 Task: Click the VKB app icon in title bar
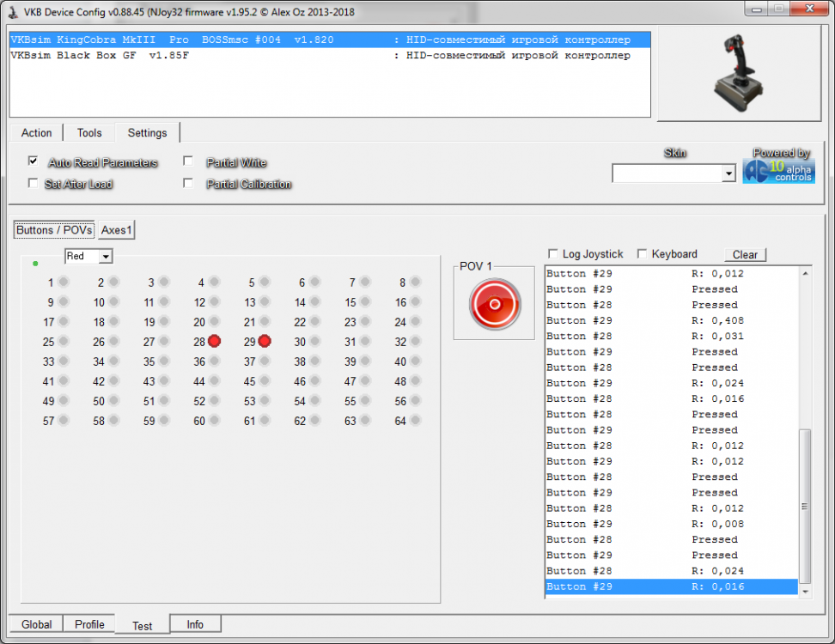click(12, 12)
